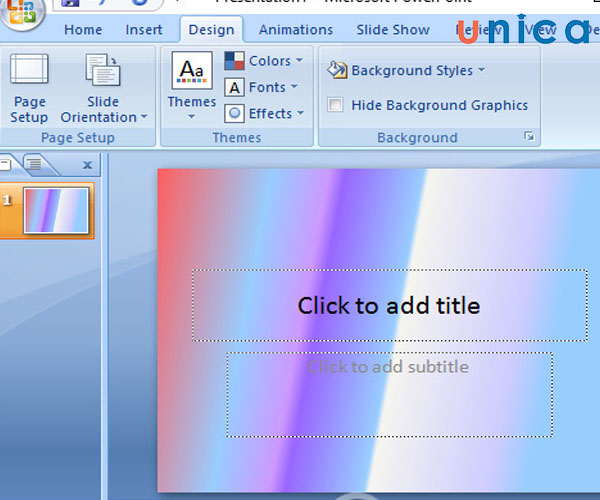Open the Home tab
The height and width of the screenshot is (500, 600).
click(x=83, y=30)
